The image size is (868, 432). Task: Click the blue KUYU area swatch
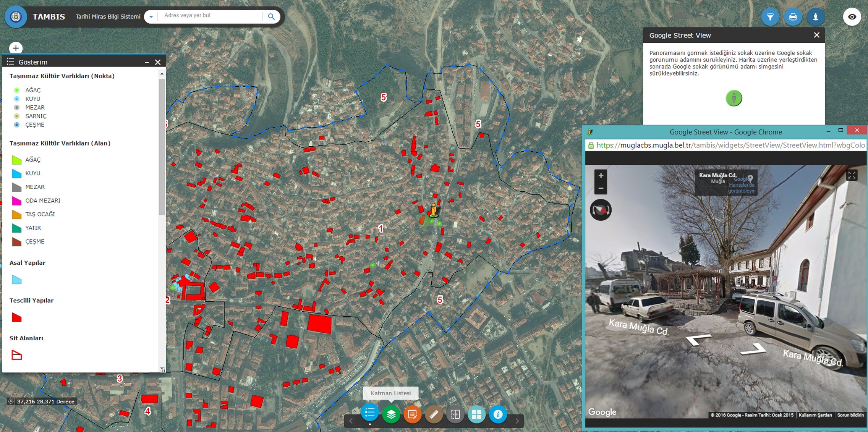(x=16, y=173)
